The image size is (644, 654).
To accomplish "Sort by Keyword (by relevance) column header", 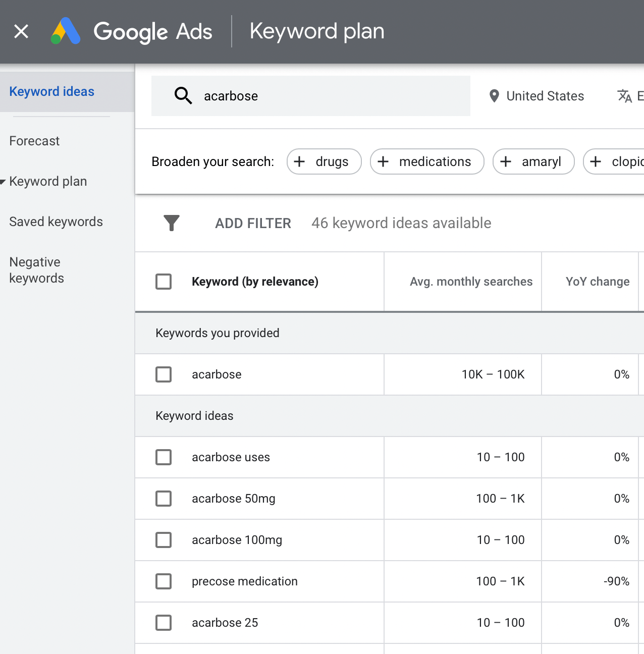I will [x=255, y=282].
